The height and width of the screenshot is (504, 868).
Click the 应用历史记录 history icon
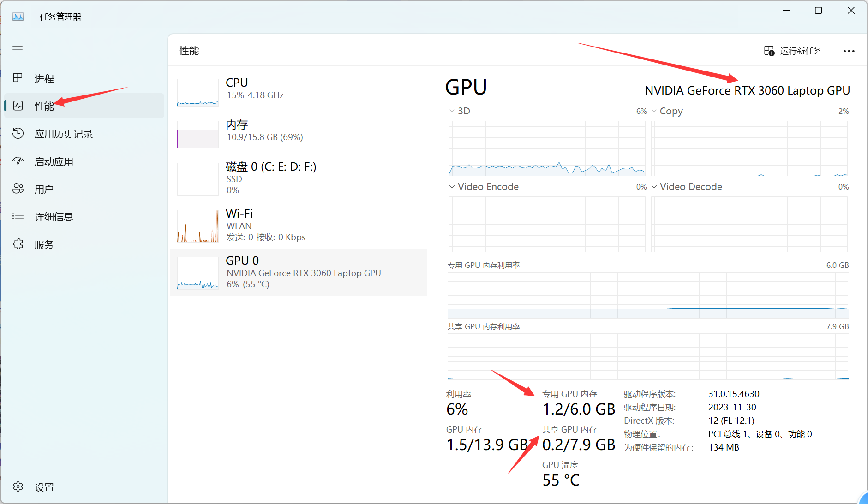18,133
